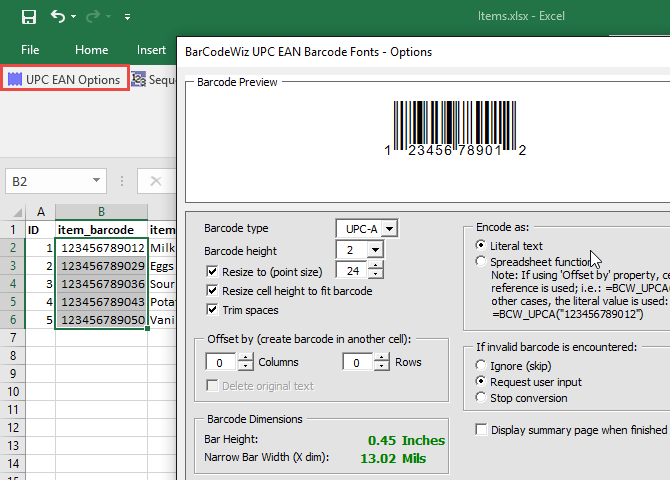Select row 7 header
The width and height of the screenshot is (670, 480).
pyautogui.click(x=13, y=338)
